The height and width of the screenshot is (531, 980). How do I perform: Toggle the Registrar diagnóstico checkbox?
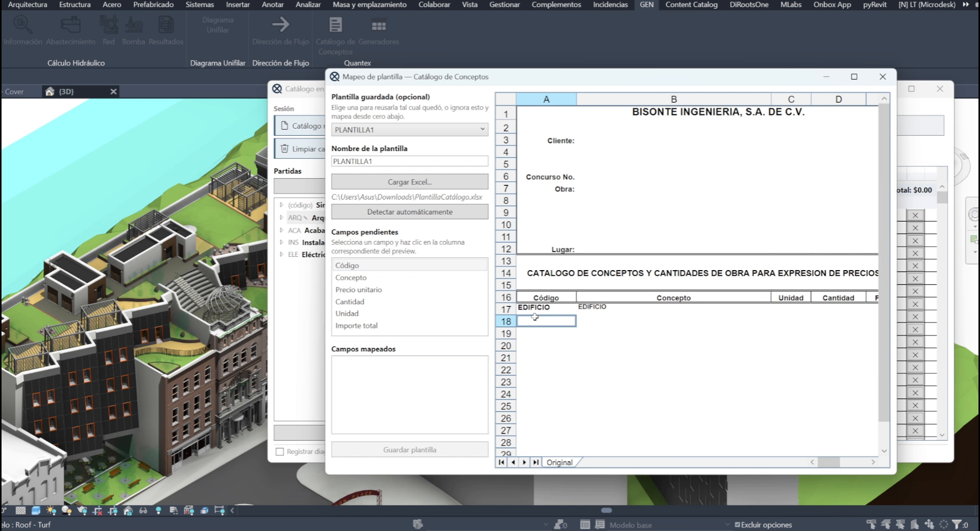pos(280,451)
